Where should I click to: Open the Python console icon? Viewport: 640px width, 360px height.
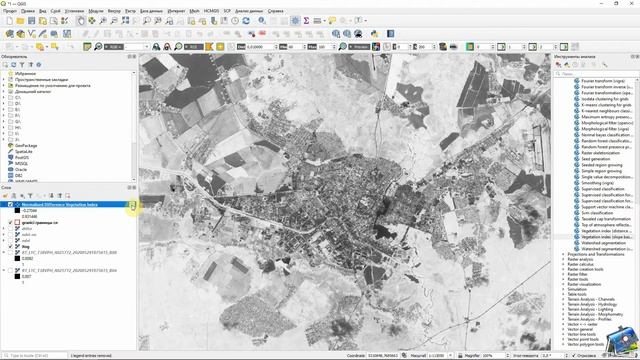pos(374,33)
